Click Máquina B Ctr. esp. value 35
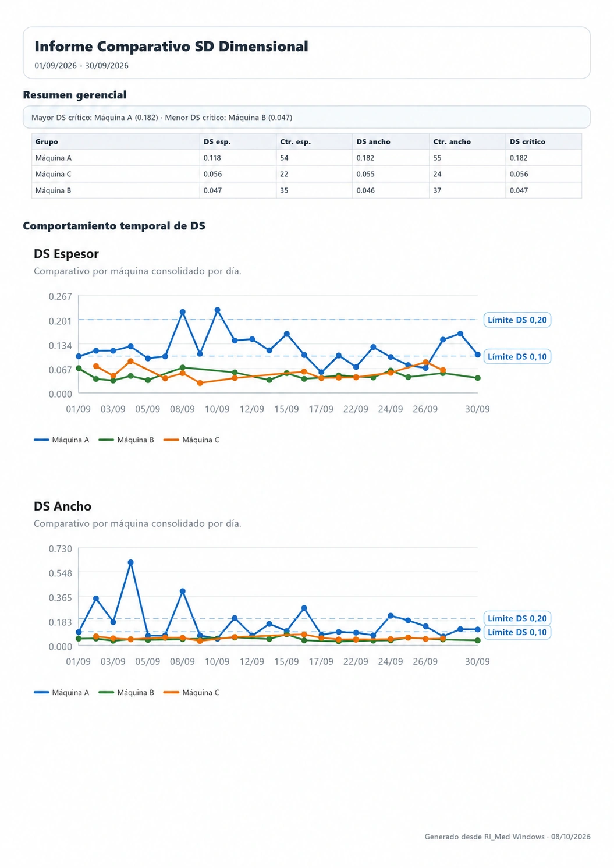 point(284,190)
